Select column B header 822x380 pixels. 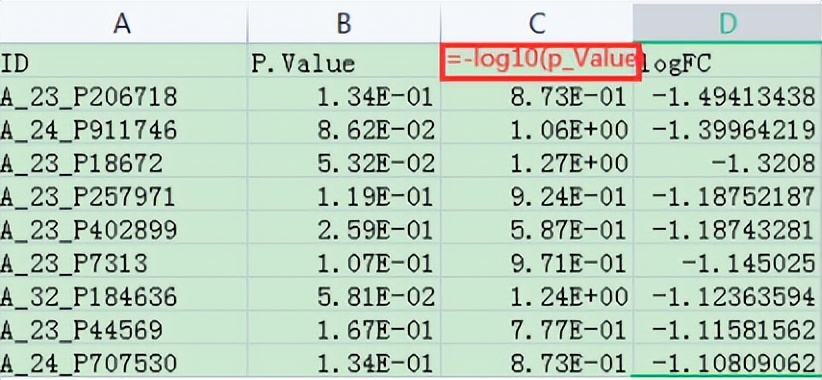pos(343,22)
